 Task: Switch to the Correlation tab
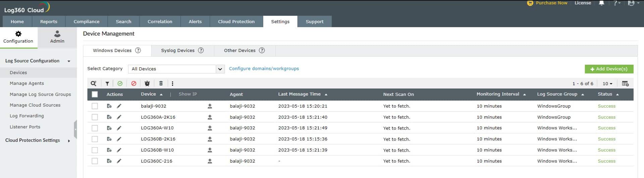pyautogui.click(x=160, y=21)
